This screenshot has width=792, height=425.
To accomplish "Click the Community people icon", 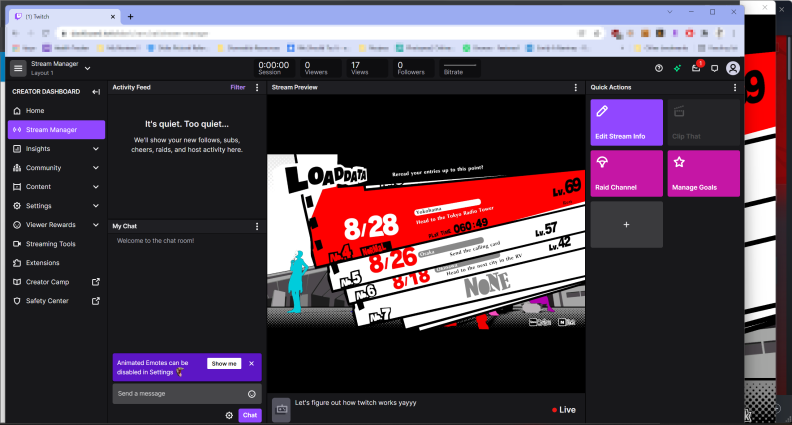I will 17,168.
